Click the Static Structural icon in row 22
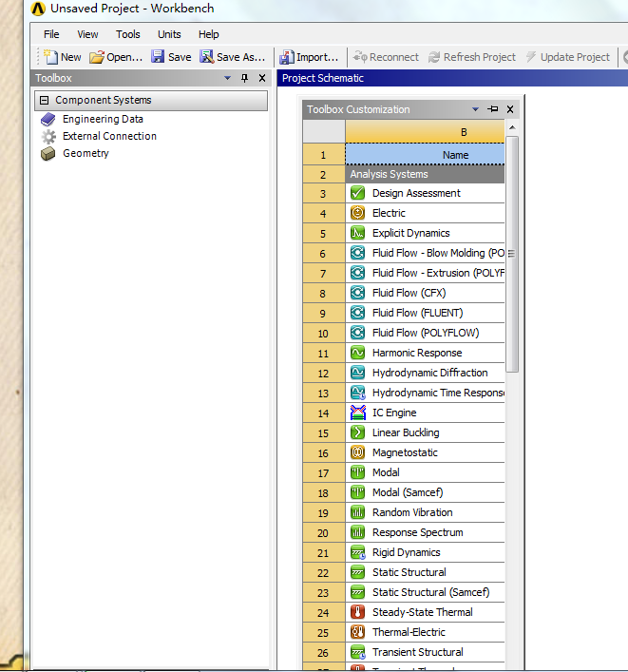 (x=357, y=572)
